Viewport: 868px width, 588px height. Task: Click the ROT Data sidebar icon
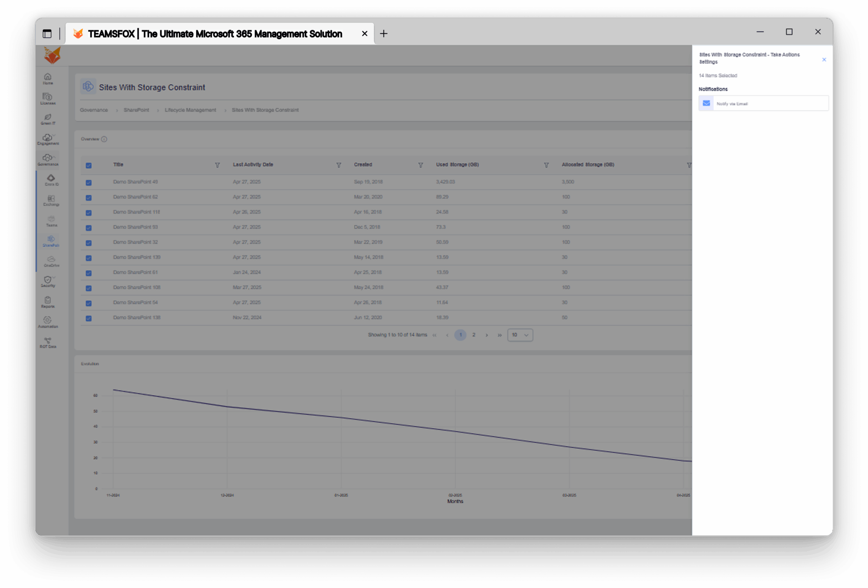coord(48,342)
